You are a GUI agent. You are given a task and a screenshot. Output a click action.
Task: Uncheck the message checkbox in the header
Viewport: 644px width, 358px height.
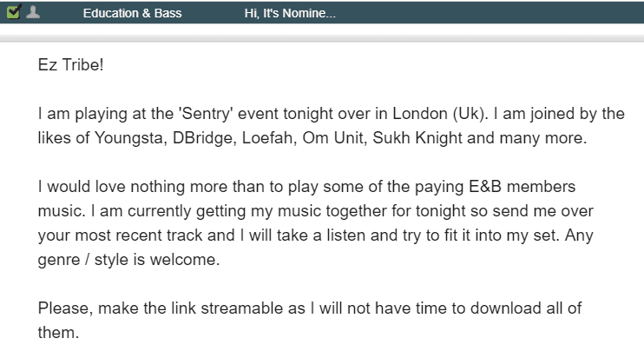(13, 13)
